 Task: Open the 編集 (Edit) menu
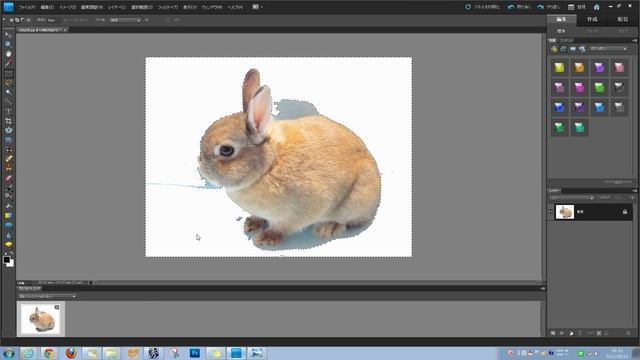(47, 7)
